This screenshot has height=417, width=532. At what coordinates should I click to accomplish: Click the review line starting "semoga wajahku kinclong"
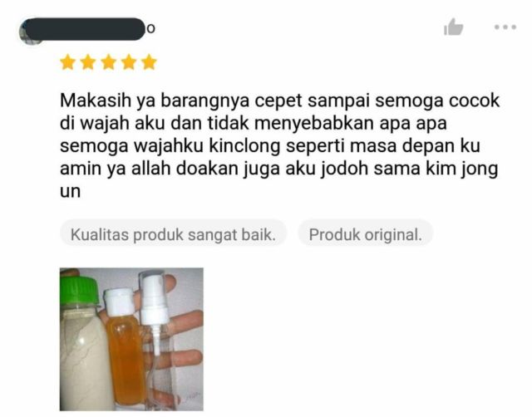270,146
